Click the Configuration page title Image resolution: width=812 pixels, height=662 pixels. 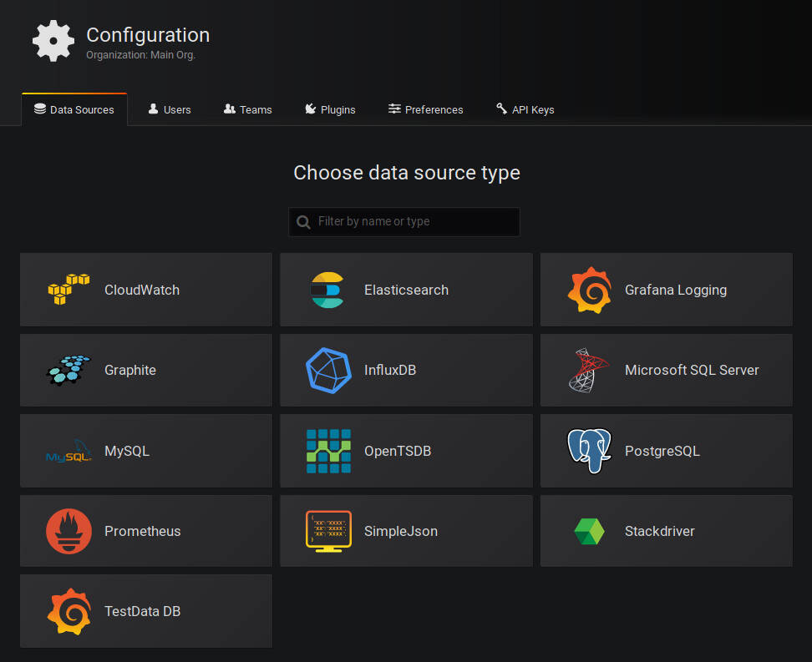point(148,35)
